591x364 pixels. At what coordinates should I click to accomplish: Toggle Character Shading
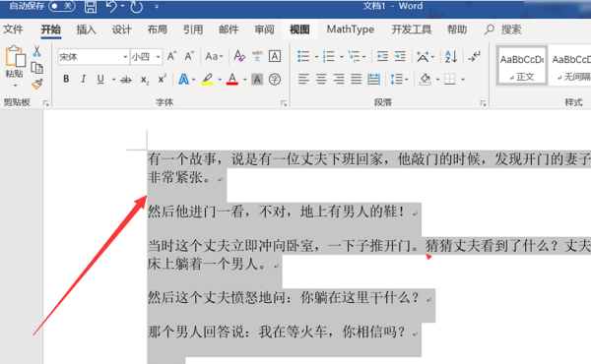tap(257, 80)
